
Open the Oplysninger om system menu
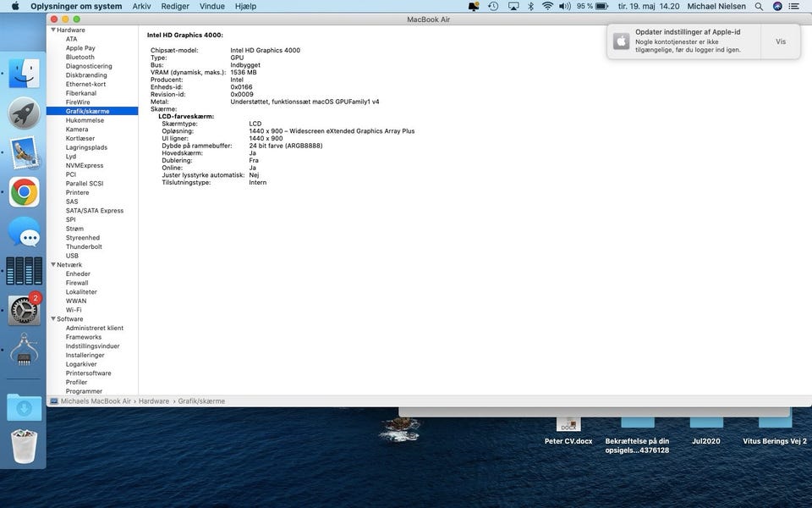click(76, 6)
